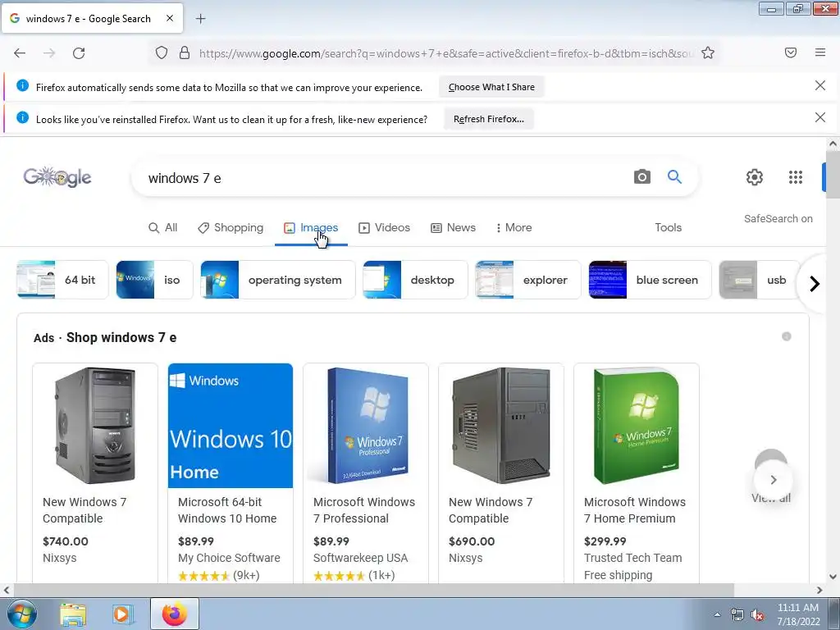Viewport: 840px width, 630px height.
Task: Click the horizontal scrollbar right arrow
Action: tap(819, 590)
